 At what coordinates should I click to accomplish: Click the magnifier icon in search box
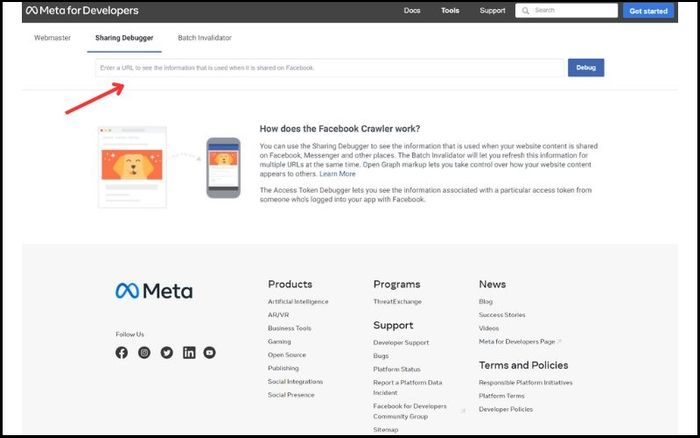(x=525, y=11)
